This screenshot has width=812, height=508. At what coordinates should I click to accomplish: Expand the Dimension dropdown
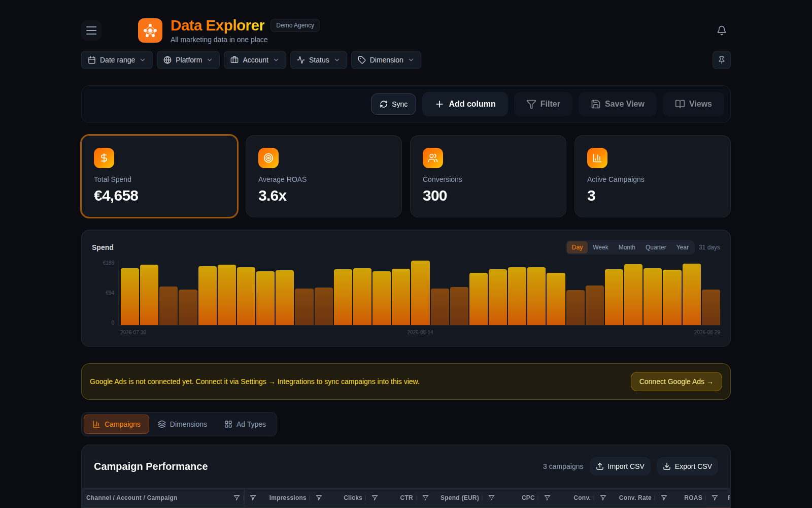click(x=386, y=60)
